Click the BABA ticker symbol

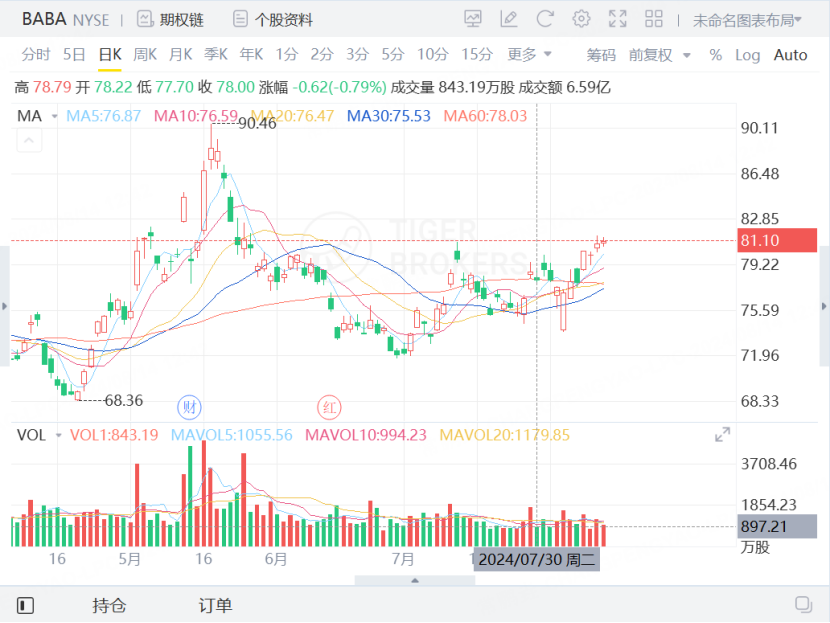tap(44, 20)
